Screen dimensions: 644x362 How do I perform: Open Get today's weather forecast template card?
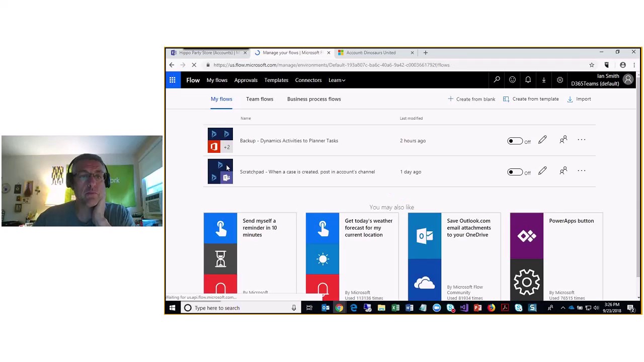coord(352,256)
